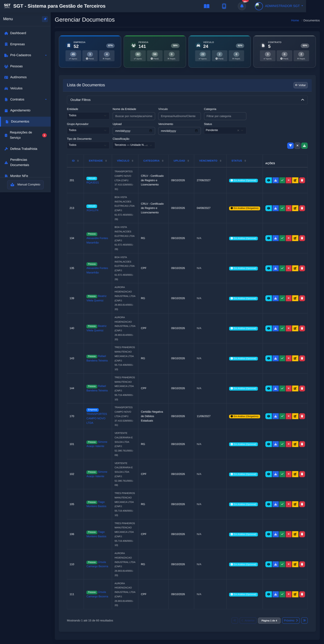Export the list with the green download button
The image size is (324, 644).
(304, 146)
